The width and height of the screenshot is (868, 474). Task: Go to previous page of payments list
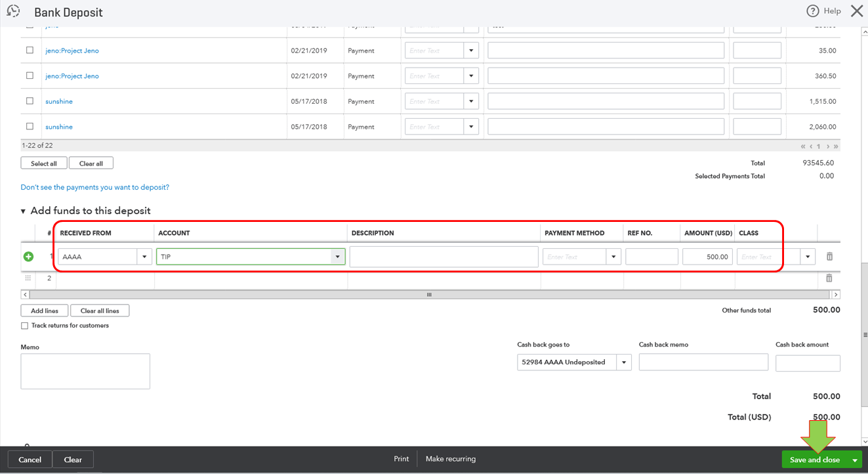click(811, 146)
